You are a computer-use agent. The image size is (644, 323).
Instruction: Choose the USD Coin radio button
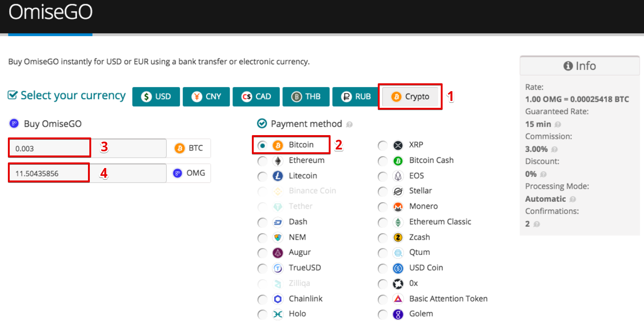[383, 268]
